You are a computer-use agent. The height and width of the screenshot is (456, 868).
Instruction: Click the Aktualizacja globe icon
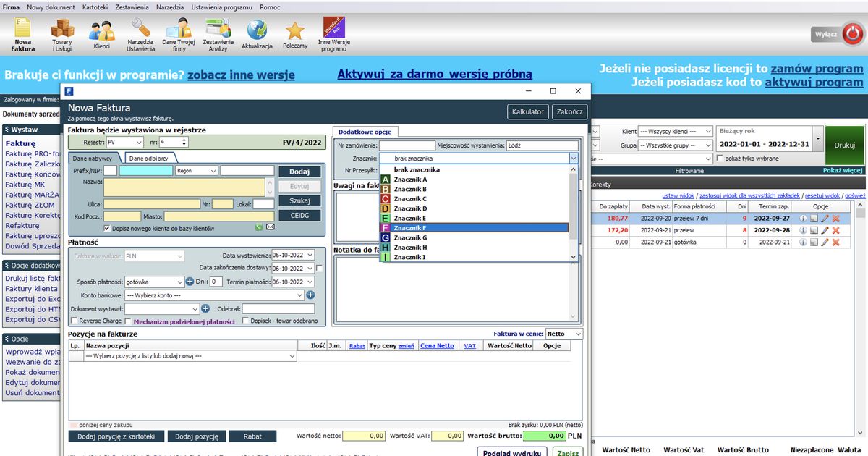[x=257, y=35]
